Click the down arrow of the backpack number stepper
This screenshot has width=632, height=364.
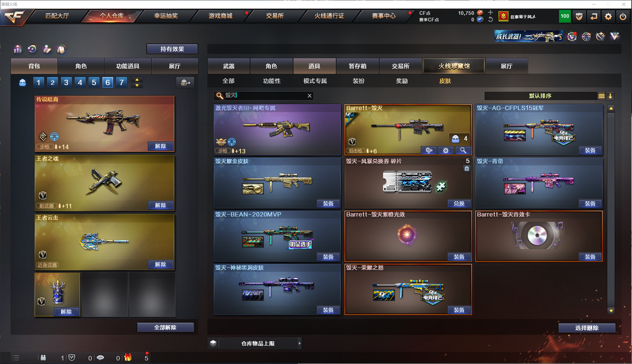[137, 85]
